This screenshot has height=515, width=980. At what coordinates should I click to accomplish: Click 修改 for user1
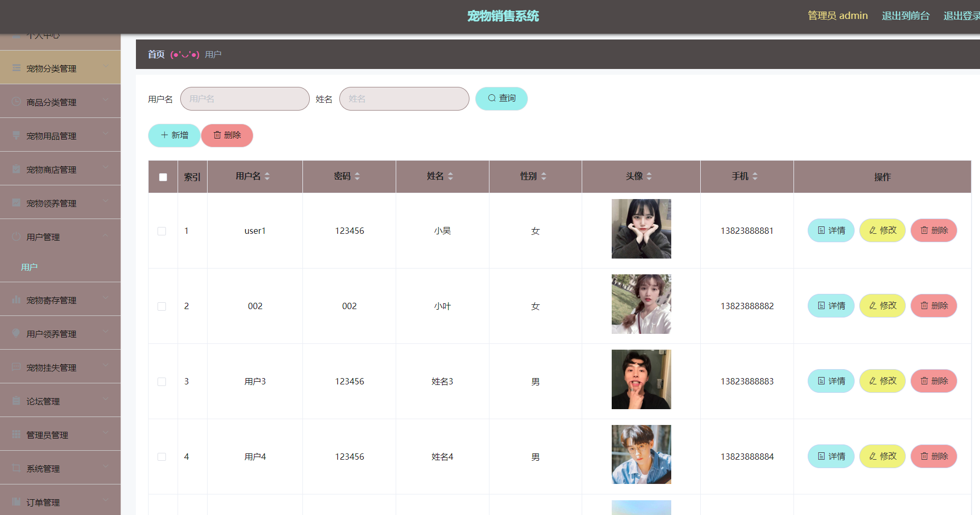[x=883, y=231]
